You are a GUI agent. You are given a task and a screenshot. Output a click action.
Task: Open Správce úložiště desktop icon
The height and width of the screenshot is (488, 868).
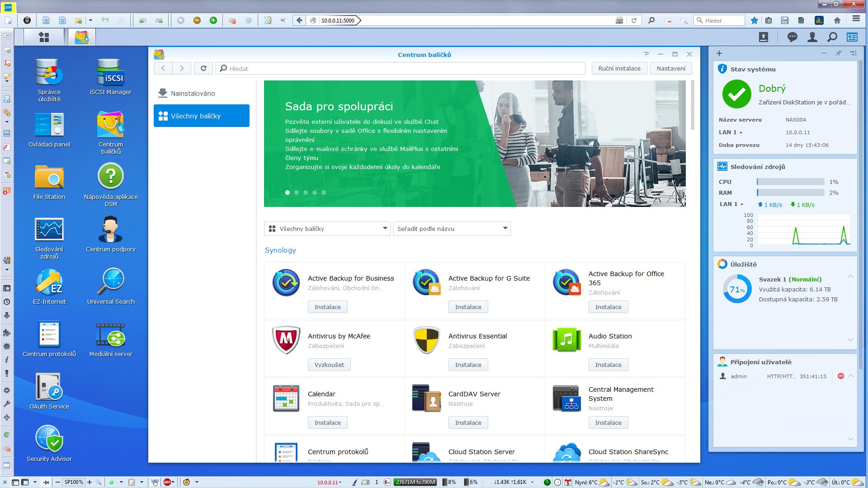49,73
